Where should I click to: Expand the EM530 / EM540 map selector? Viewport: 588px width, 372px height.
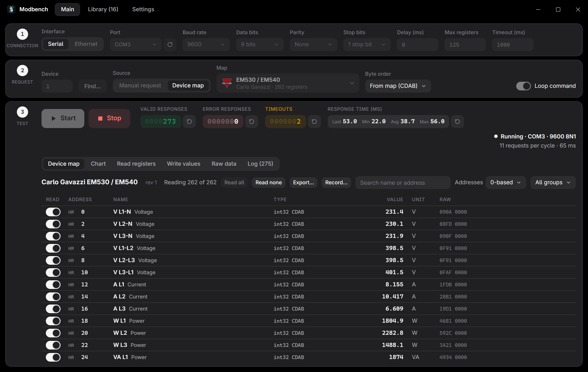pyautogui.click(x=288, y=83)
